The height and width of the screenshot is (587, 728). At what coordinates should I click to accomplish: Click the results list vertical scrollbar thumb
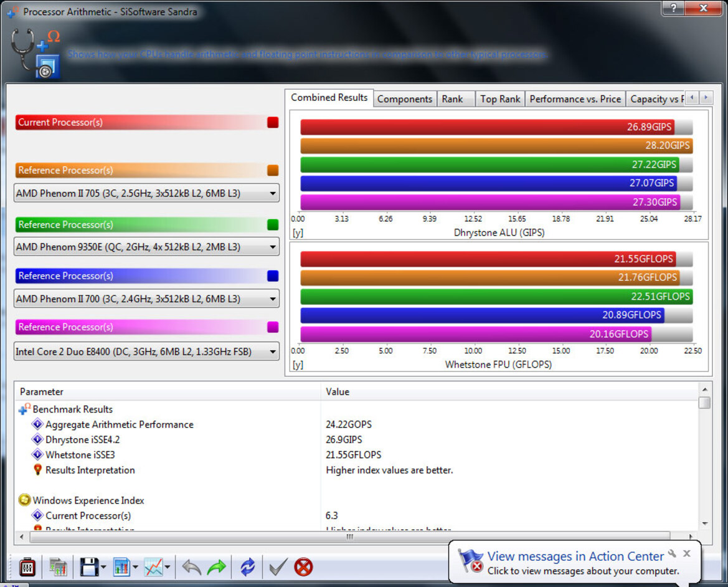point(704,402)
